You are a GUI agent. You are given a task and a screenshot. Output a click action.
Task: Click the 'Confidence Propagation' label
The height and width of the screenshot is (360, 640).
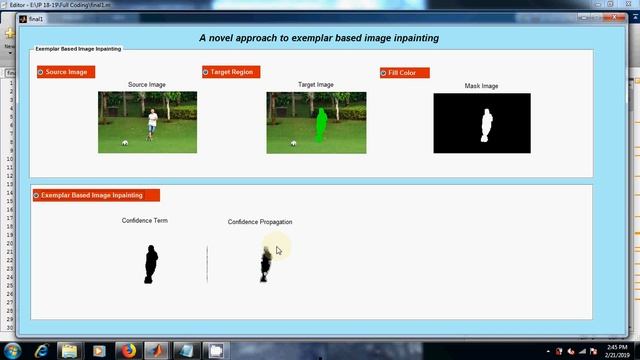tap(260, 222)
